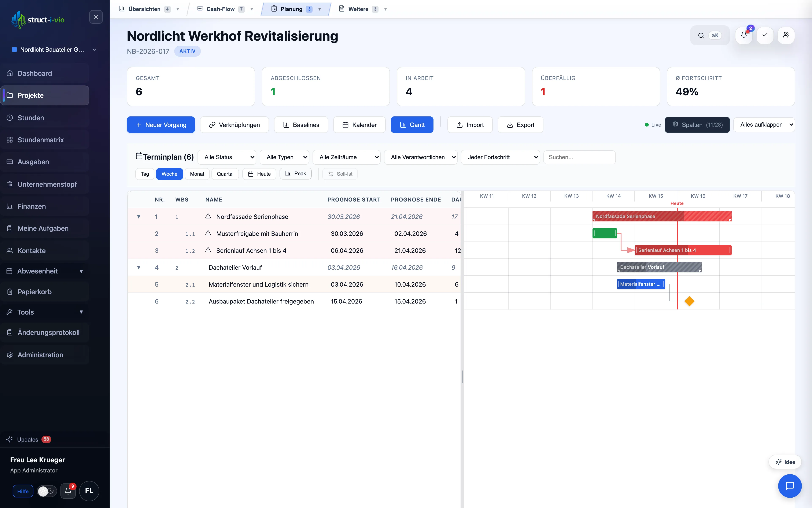
Task: Select Monat view scale
Action: 197,174
